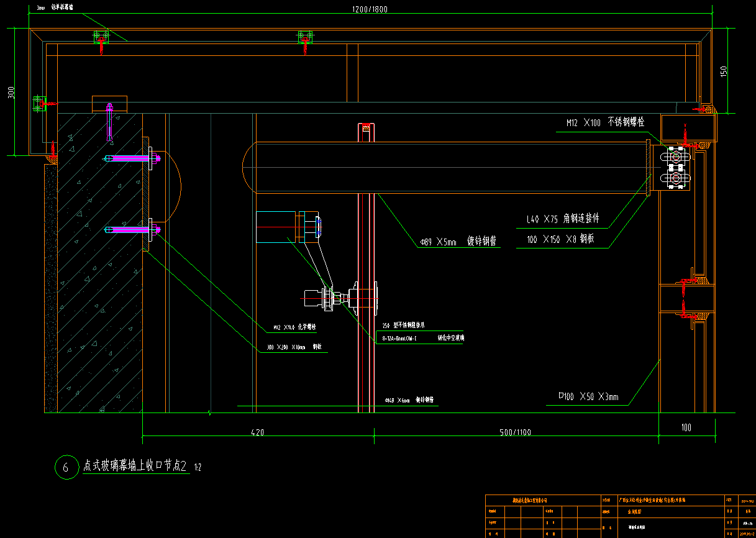Click the 100 dimension at bottom right

pyautogui.click(x=686, y=427)
